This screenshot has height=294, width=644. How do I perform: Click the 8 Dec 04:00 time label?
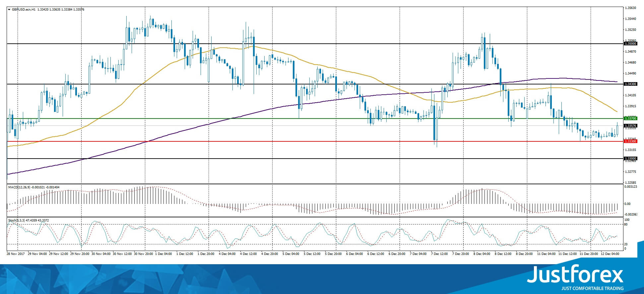tap(482, 254)
